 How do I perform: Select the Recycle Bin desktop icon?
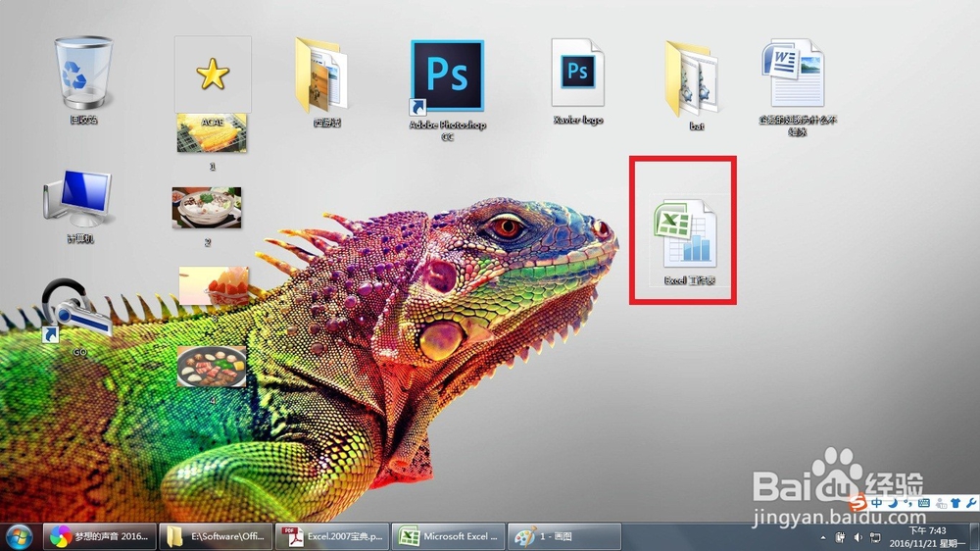tap(83, 78)
